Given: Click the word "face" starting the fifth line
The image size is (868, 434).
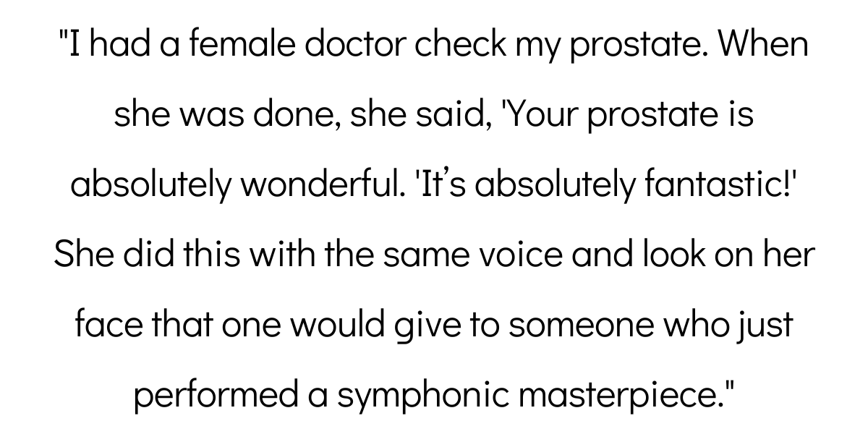Looking at the screenshot, I should pos(104,326).
